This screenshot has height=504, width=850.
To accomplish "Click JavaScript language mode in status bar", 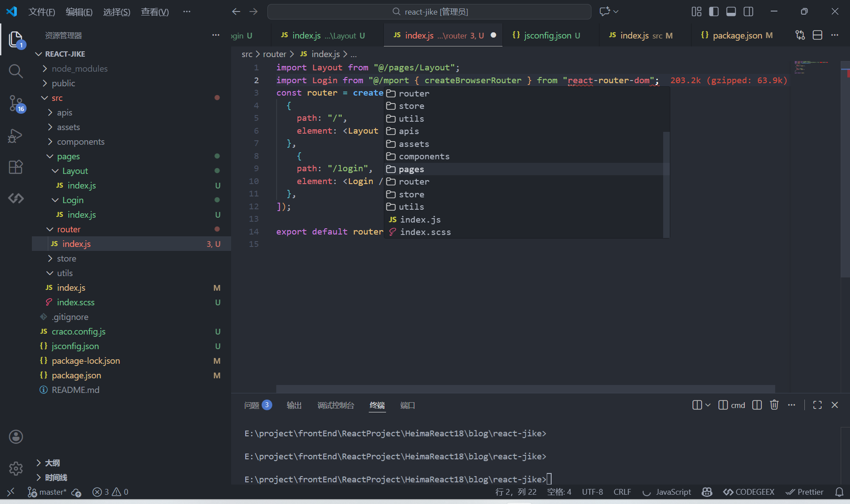I will tap(673, 492).
